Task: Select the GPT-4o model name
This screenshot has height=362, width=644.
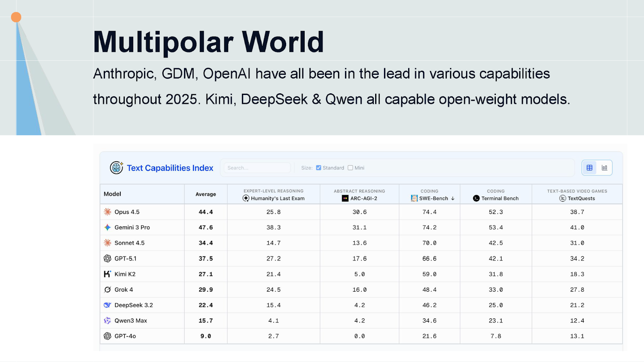Action: (x=125, y=336)
